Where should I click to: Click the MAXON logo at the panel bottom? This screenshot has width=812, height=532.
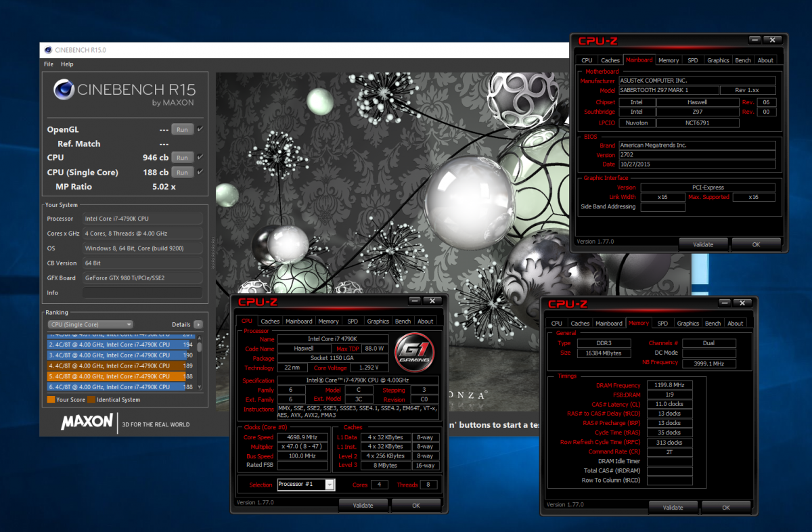(87, 422)
